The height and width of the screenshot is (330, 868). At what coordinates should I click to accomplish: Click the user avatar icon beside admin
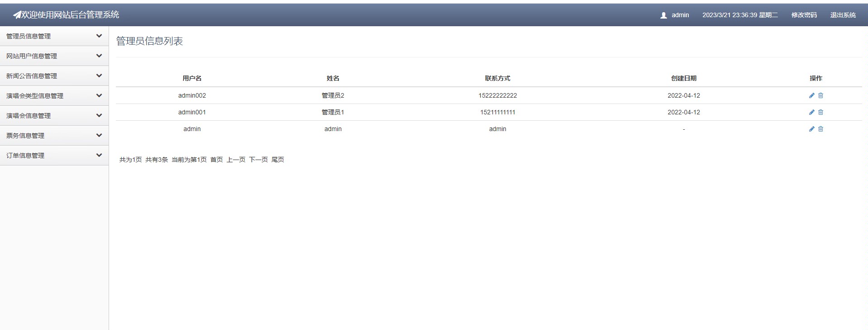[663, 15]
